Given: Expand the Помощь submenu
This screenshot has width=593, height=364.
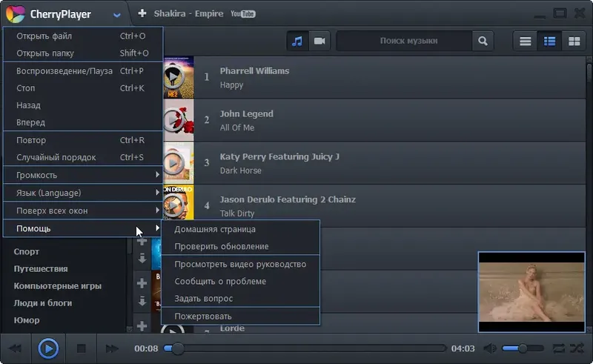Looking at the screenshot, I should click(83, 228).
